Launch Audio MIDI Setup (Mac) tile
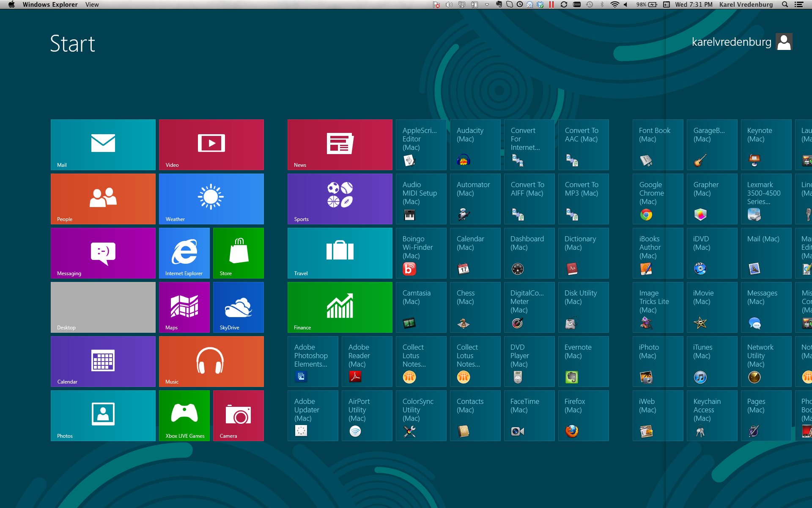The height and width of the screenshot is (508, 812). click(421, 199)
